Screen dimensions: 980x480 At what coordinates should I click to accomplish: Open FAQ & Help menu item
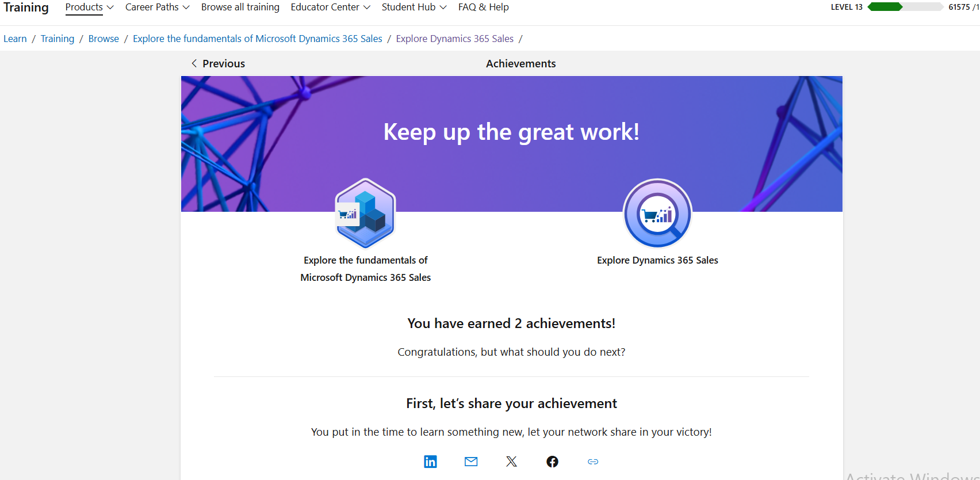tap(484, 7)
